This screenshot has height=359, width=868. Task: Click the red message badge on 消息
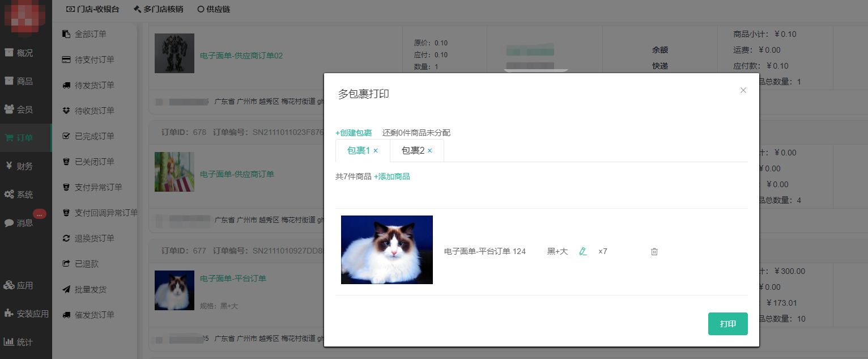(x=40, y=214)
